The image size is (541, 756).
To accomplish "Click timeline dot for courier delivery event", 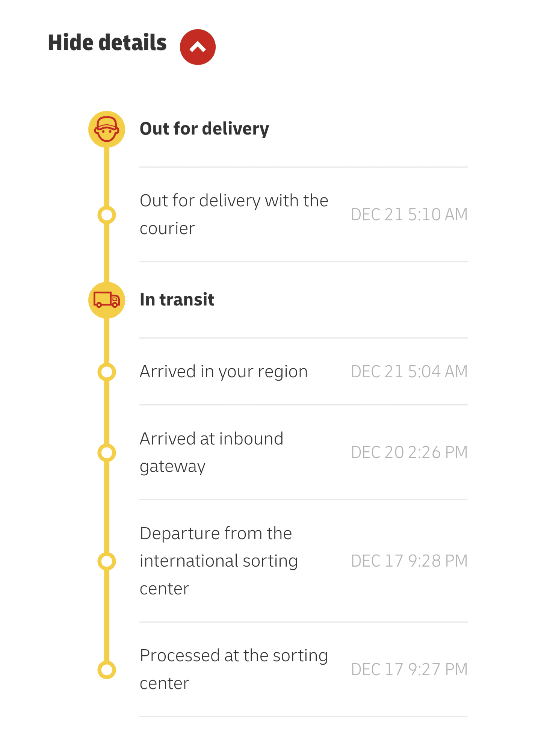I will click(107, 215).
